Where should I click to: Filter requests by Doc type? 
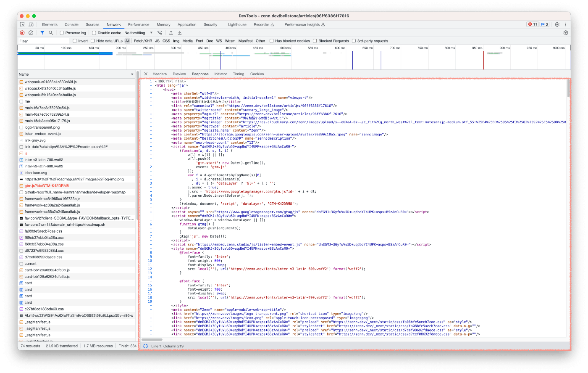coord(210,41)
